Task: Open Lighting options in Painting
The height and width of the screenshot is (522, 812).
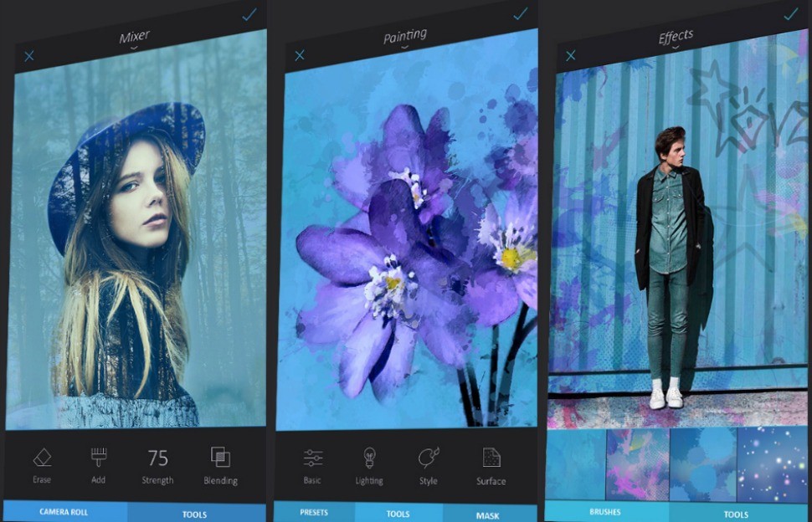Action: (x=369, y=467)
